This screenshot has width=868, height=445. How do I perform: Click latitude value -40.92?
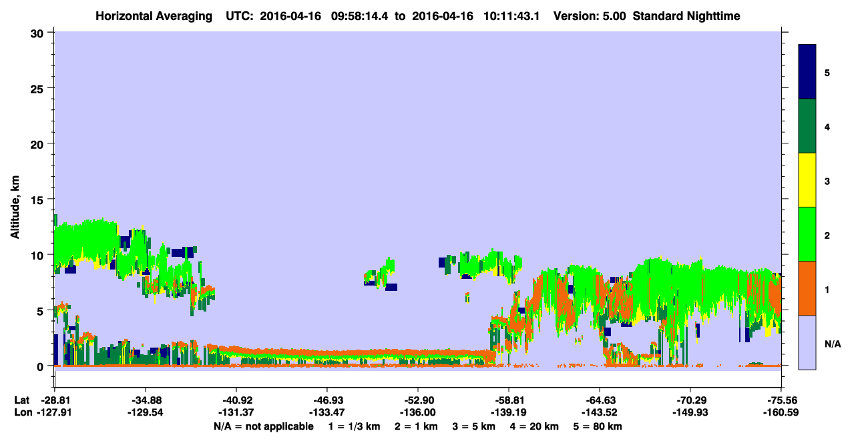click(236, 400)
